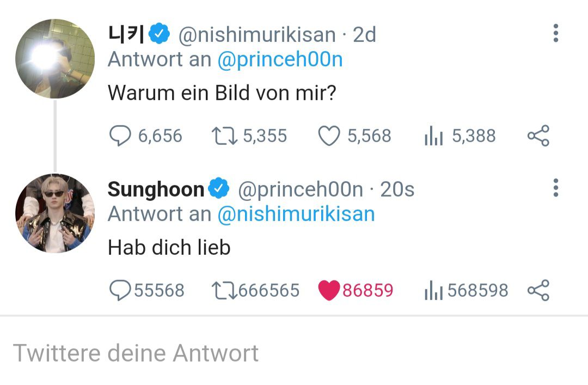
Task: Open three-dot menu on 니키's tweet
Action: (x=556, y=33)
